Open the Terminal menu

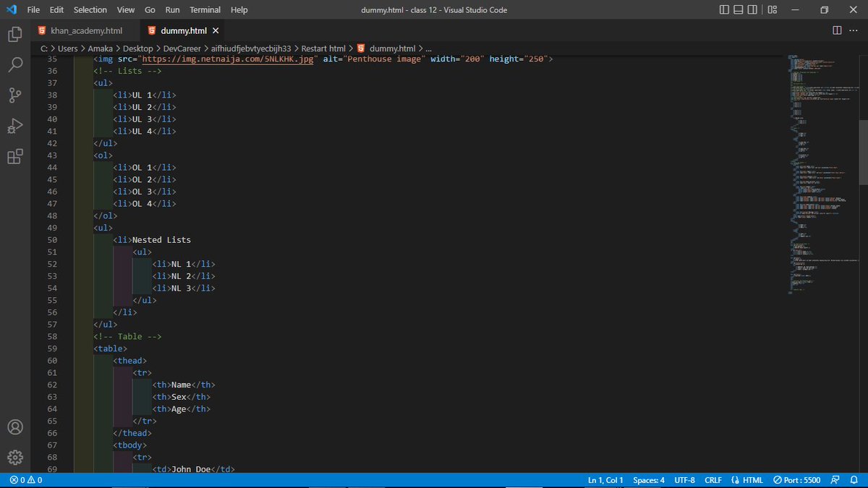(x=205, y=9)
